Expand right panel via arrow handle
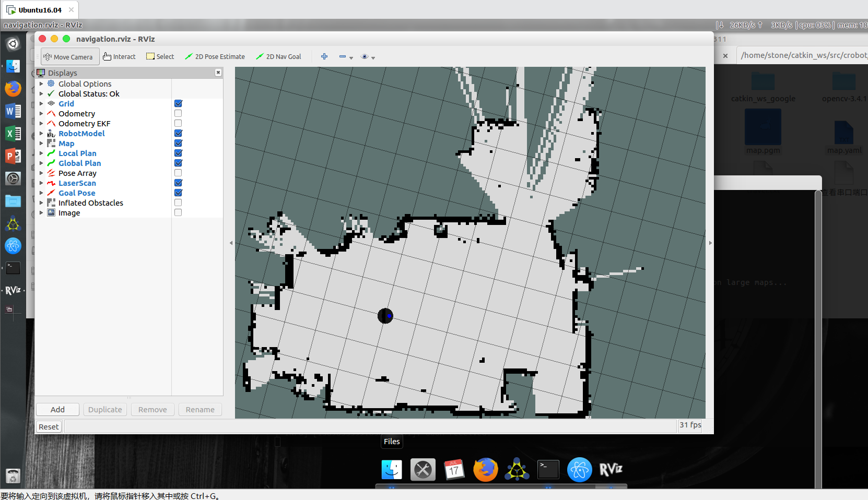The image size is (868, 500). coord(710,243)
